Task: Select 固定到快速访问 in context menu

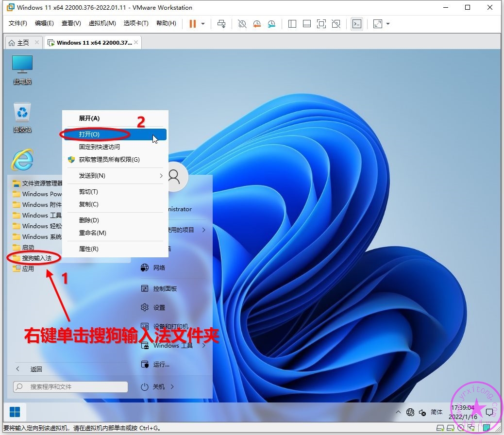Action: click(115, 147)
